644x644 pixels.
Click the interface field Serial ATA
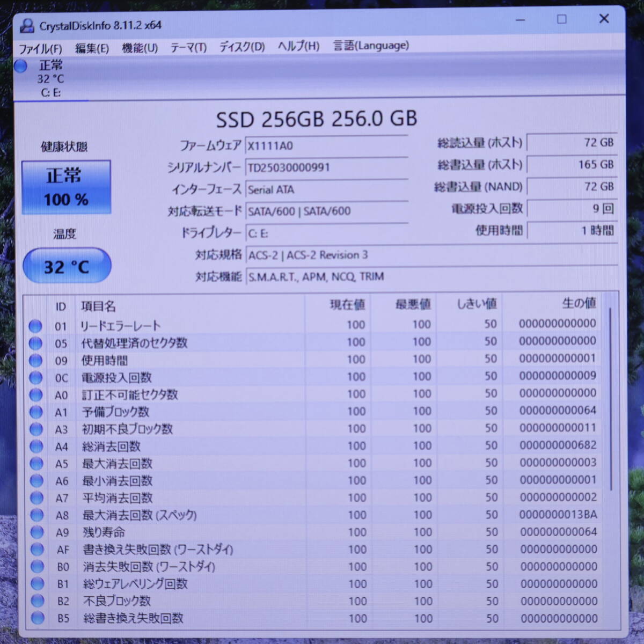click(x=326, y=189)
